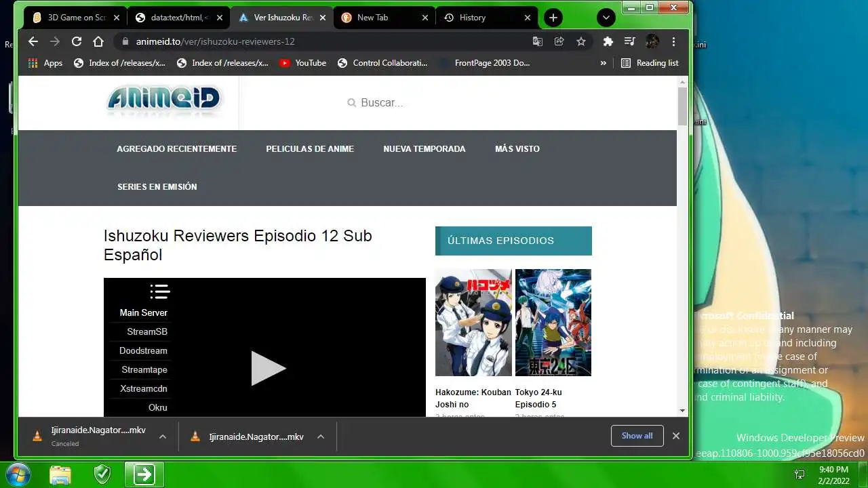Open the tab search dropdown
868x488 pixels.
tap(606, 18)
